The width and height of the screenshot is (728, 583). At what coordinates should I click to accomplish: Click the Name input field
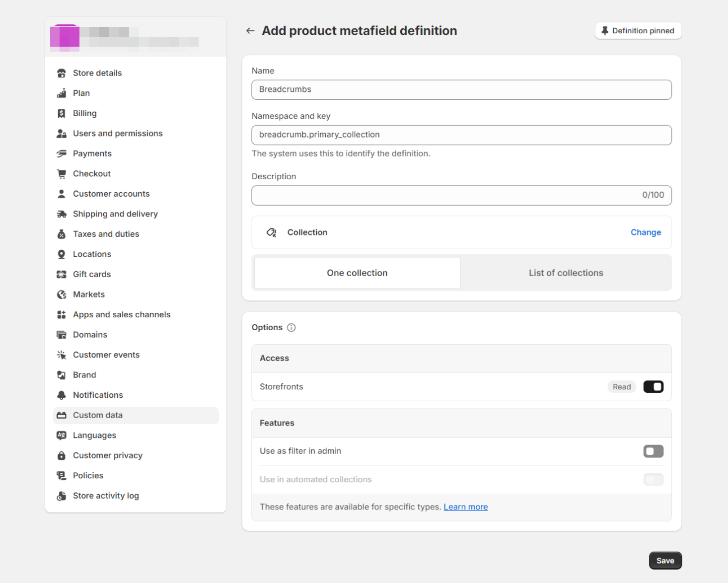[461, 90]
